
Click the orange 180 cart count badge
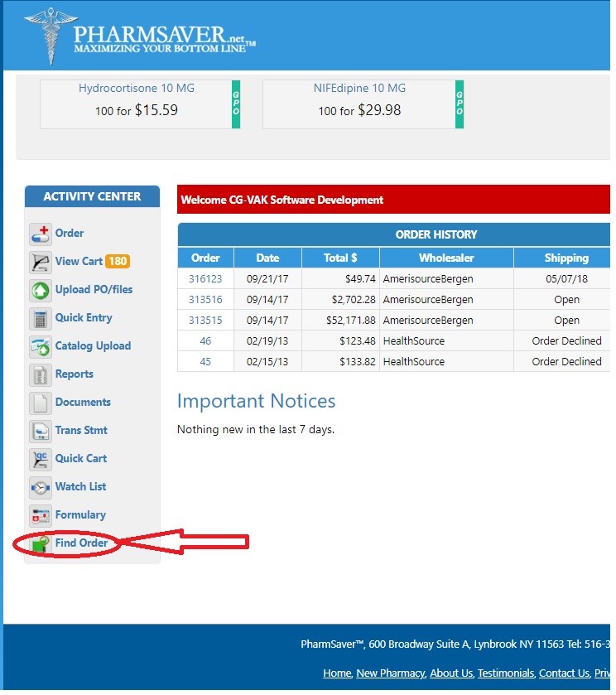(x=118, y=261)
